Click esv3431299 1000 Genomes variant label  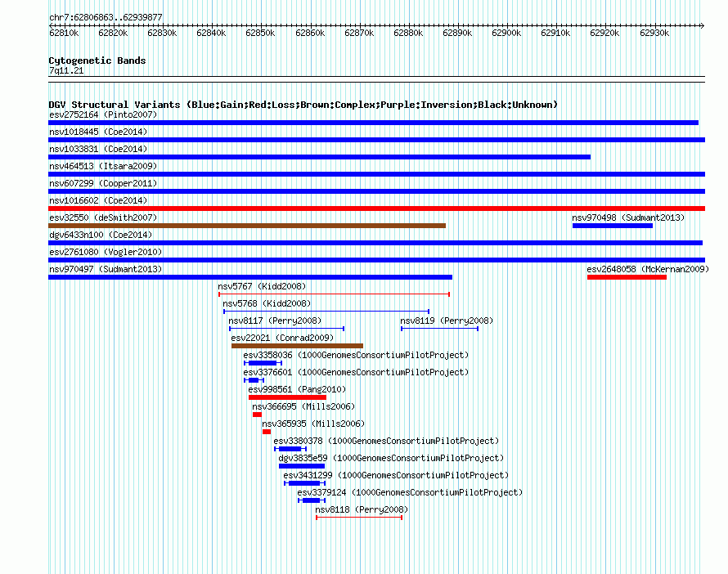(x=396, y=475)
